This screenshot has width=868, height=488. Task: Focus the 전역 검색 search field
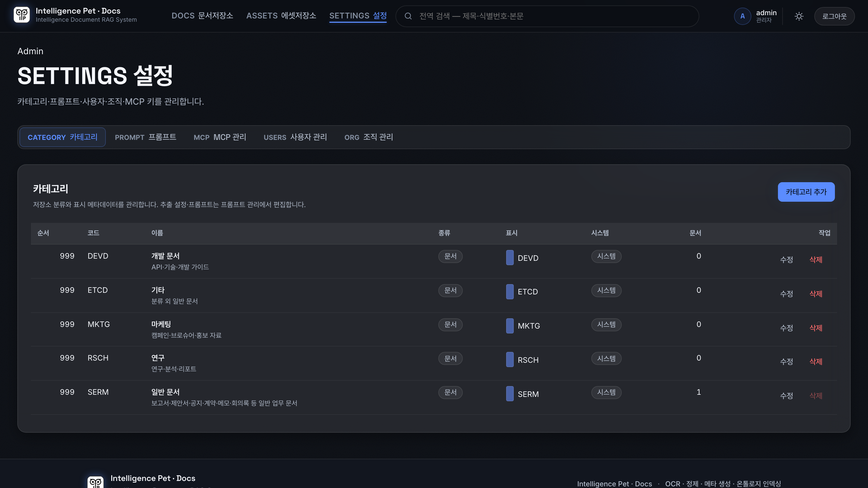tap(547, 16)
